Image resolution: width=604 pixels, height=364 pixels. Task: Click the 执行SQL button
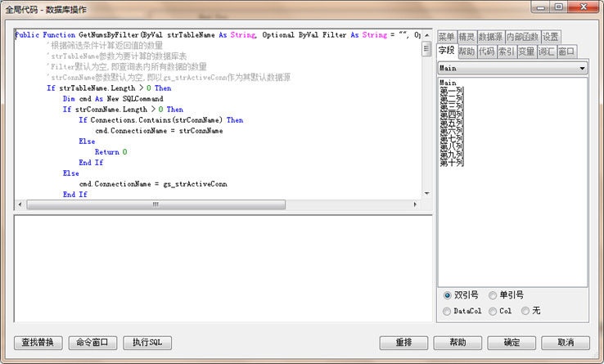pos(147,343)
